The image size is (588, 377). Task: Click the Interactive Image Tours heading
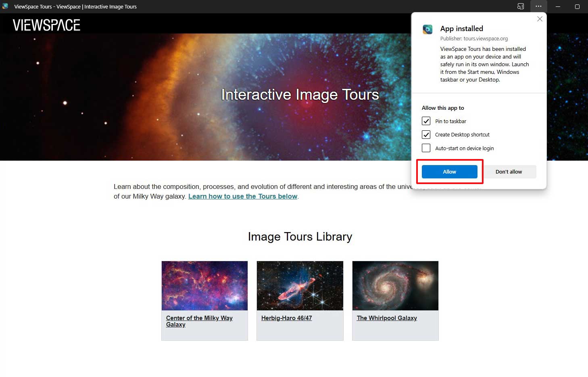click(x=300, y=94)
